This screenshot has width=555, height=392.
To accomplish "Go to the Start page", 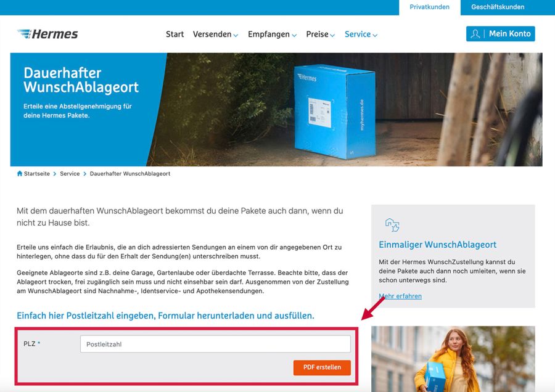I will (175, 35).
